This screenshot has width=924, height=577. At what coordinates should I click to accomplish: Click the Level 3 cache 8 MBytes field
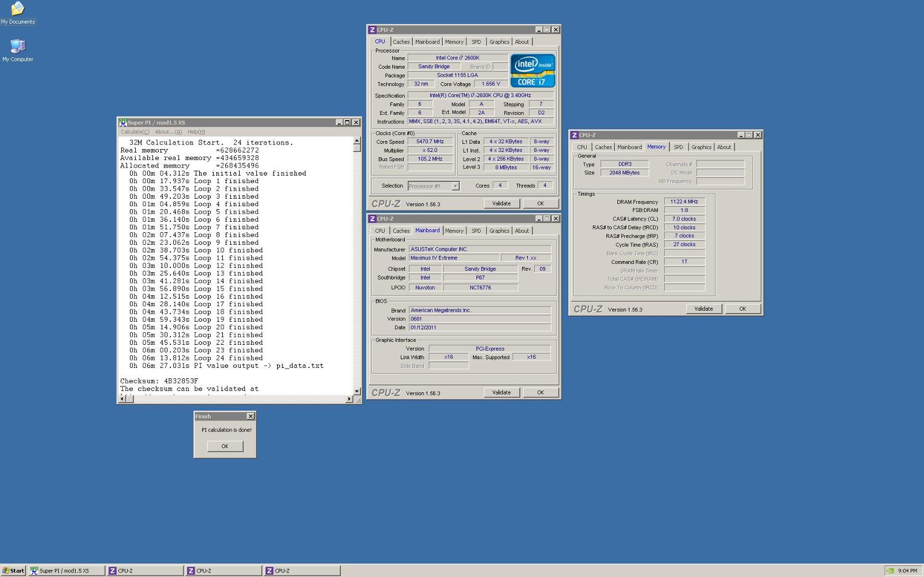click(506, 167)
